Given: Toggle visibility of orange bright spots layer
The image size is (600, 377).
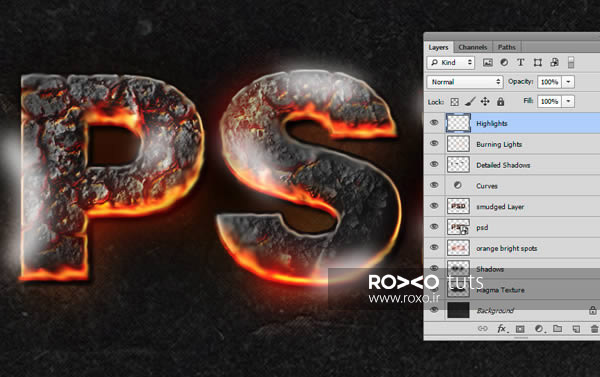Looking at the screenshot, I should point(434,247).
